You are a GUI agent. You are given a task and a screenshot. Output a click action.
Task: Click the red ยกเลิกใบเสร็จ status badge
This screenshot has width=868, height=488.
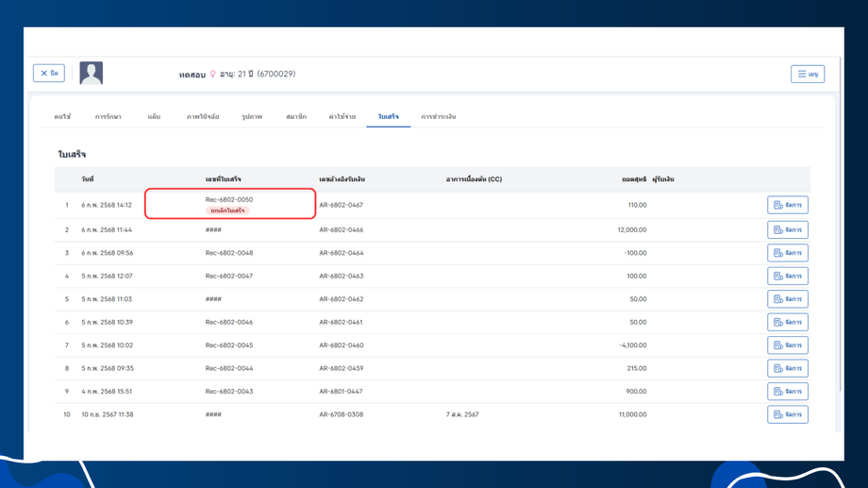pos(227,210)
